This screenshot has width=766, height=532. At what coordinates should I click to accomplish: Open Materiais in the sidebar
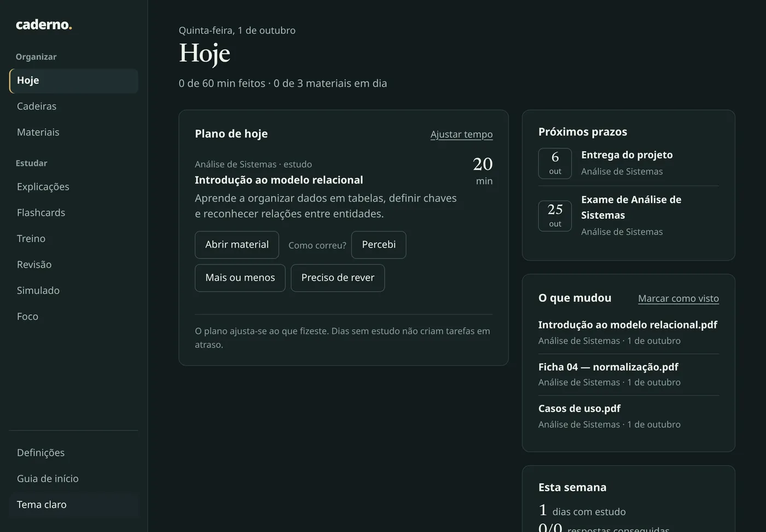coord(73,132)
